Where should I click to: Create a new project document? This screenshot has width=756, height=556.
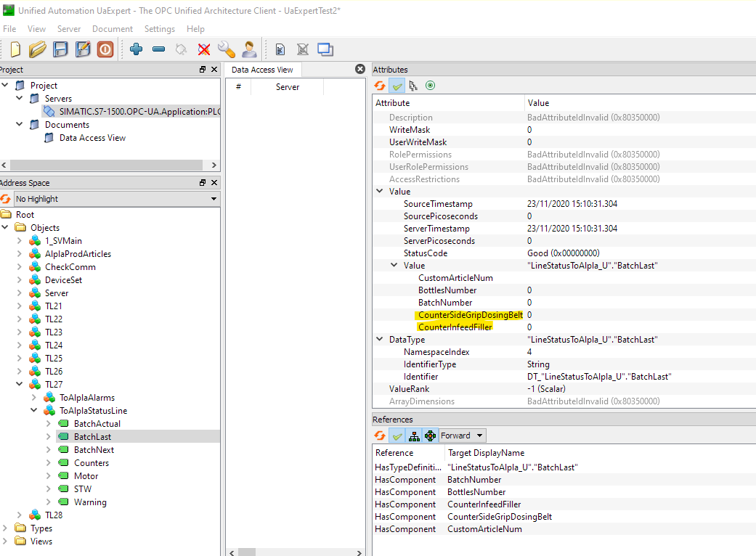[x=15, y=49]
